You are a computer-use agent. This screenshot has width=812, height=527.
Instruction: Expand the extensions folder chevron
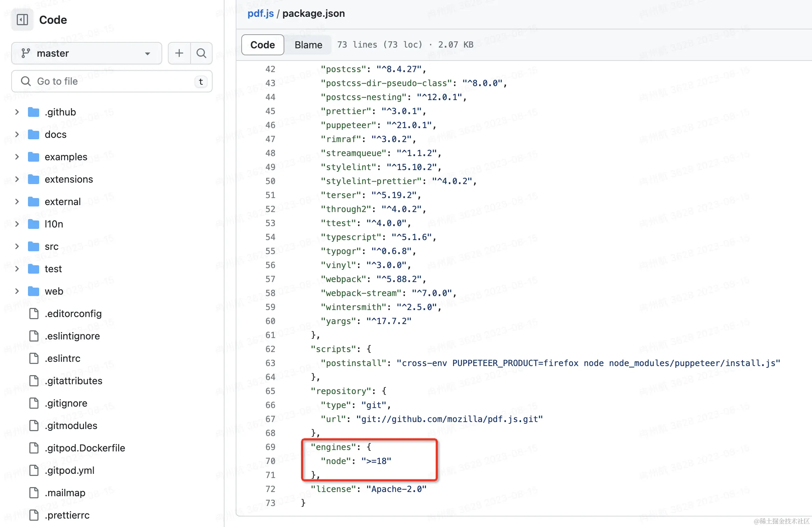(x=17, y=179)
